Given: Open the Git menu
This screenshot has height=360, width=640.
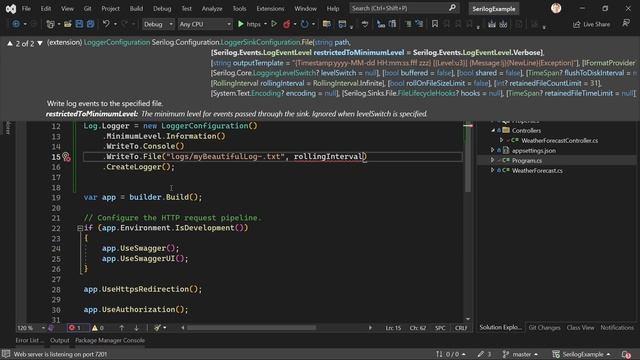Looking at the screenshot, I should click(87, 8).
